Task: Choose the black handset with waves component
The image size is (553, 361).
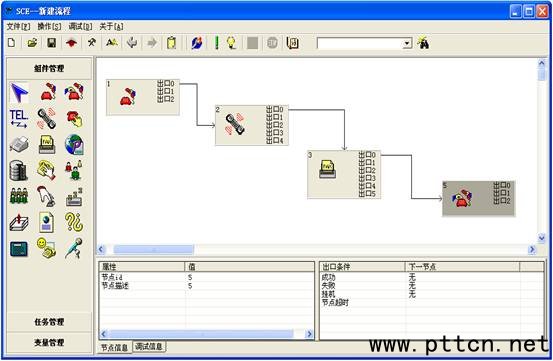Action: point(47,118)
